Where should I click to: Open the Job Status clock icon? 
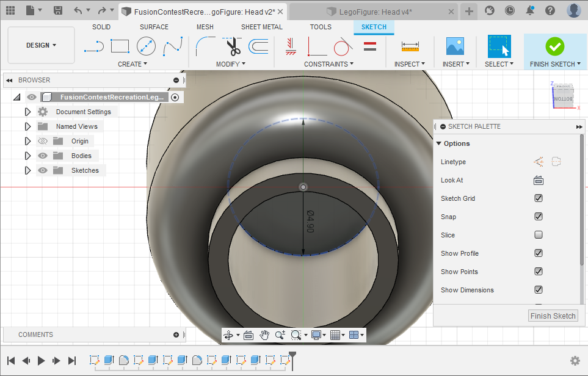510,10
